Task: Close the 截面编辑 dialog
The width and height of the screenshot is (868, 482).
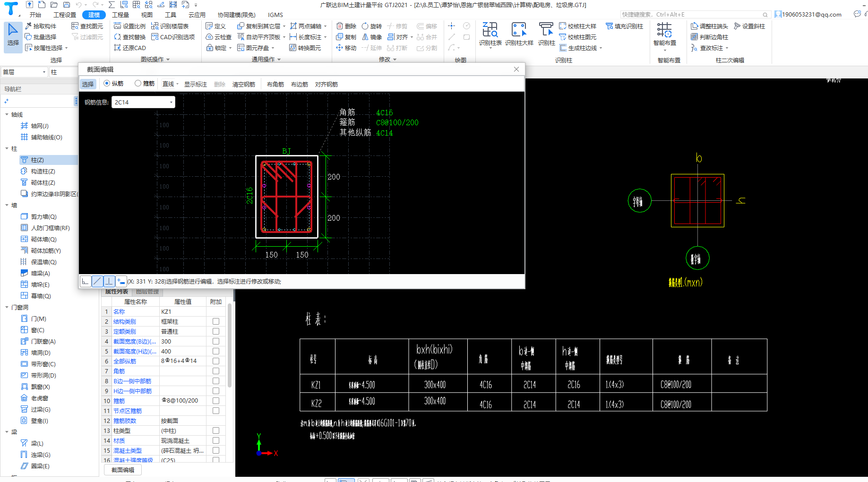Action: [516, 69]
